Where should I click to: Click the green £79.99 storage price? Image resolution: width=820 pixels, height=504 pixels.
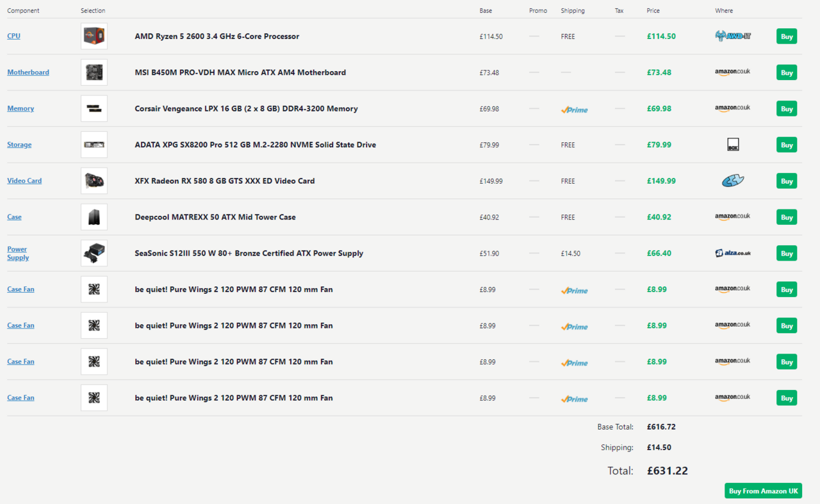coord(659,145)
